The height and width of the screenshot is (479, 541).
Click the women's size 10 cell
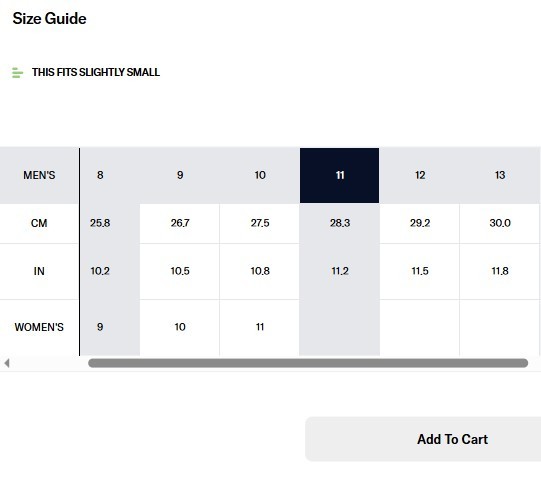click(x=180, y=327)
